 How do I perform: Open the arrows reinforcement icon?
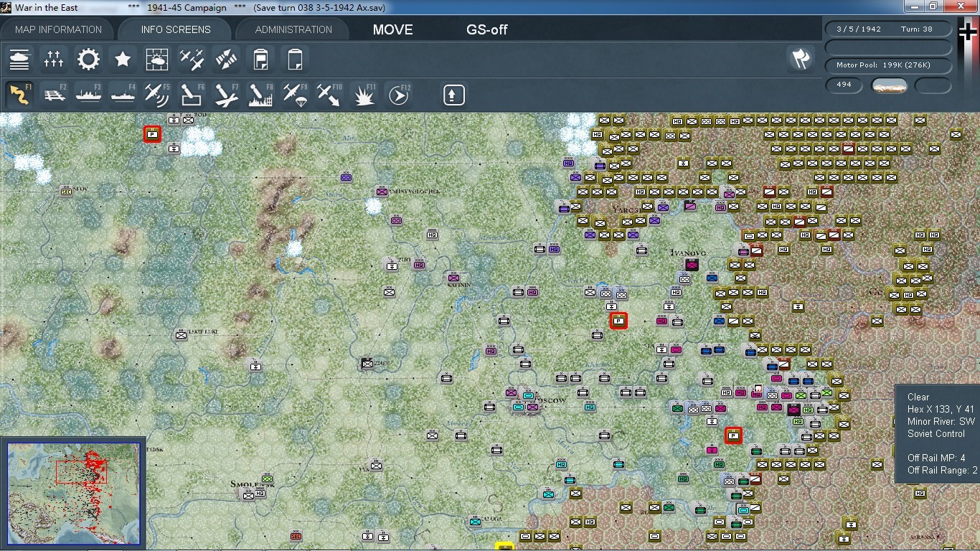pos(226,60)
